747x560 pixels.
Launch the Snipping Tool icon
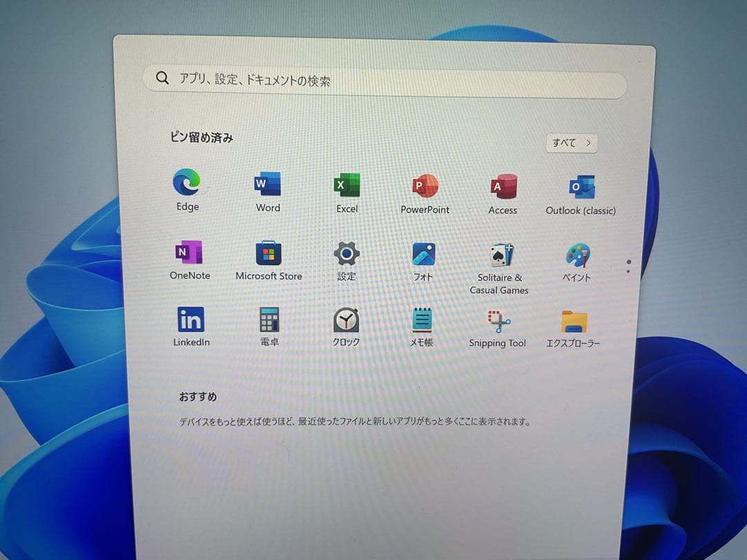[x=498, y=321]
